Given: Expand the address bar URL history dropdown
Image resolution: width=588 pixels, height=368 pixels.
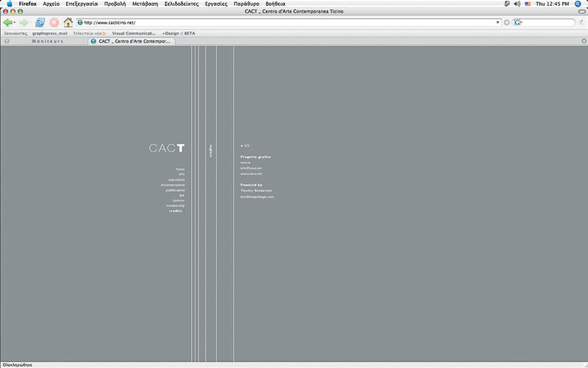Looking at the screenshot, I should click(498, 23).
